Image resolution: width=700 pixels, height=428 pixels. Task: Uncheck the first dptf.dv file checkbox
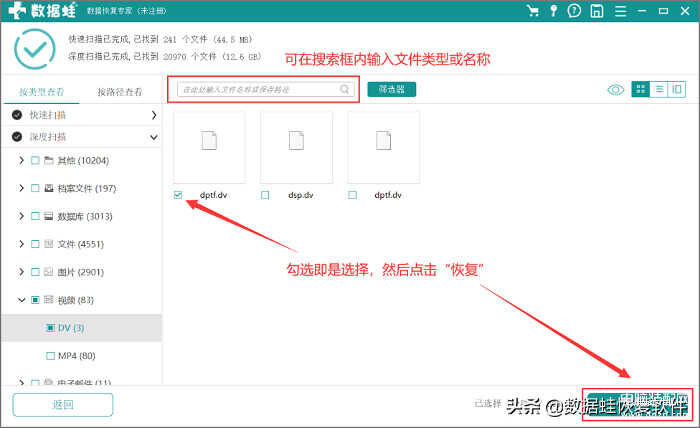(178, 196)
